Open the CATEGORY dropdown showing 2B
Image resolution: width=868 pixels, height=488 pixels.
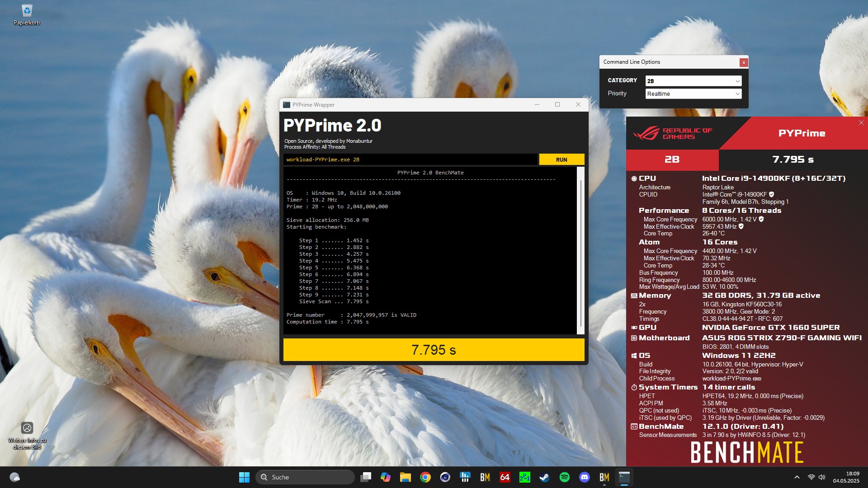[693, 81]
